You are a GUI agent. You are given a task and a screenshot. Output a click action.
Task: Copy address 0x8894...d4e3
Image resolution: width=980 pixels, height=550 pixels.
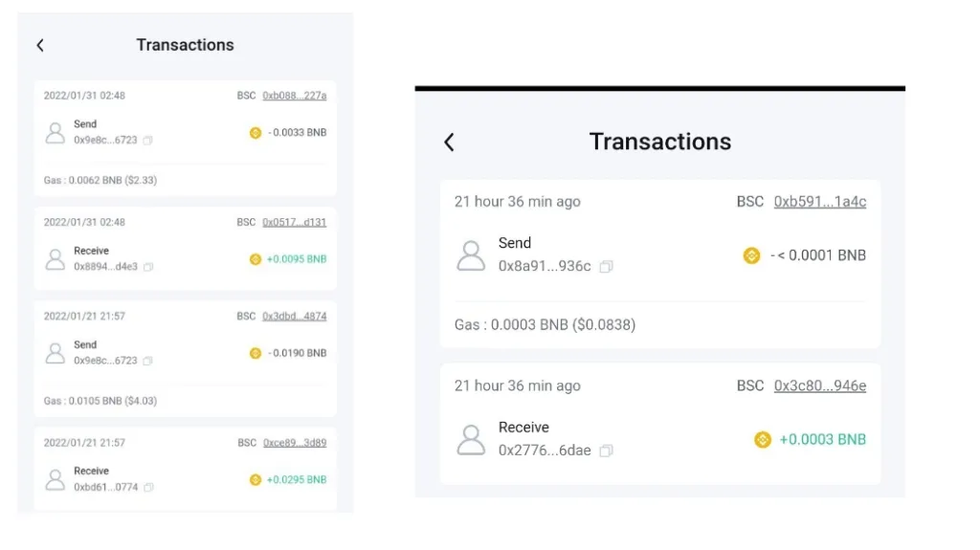point(148,267)
